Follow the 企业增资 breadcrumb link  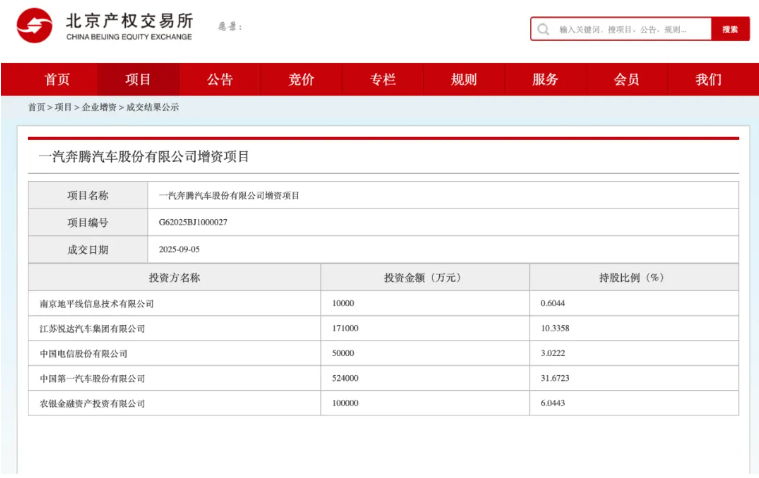pyautogui.click(x=99, y=107)
